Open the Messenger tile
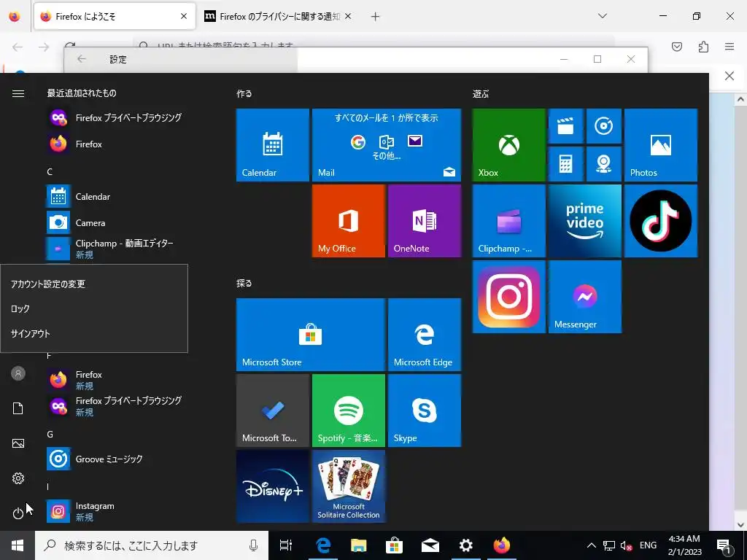 point(584,297)
